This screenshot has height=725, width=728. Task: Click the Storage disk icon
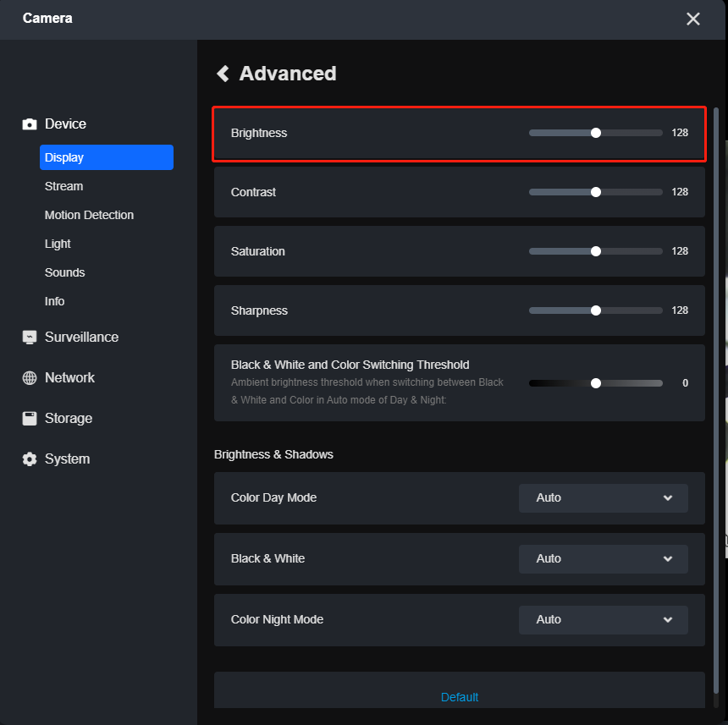[30, 419]
